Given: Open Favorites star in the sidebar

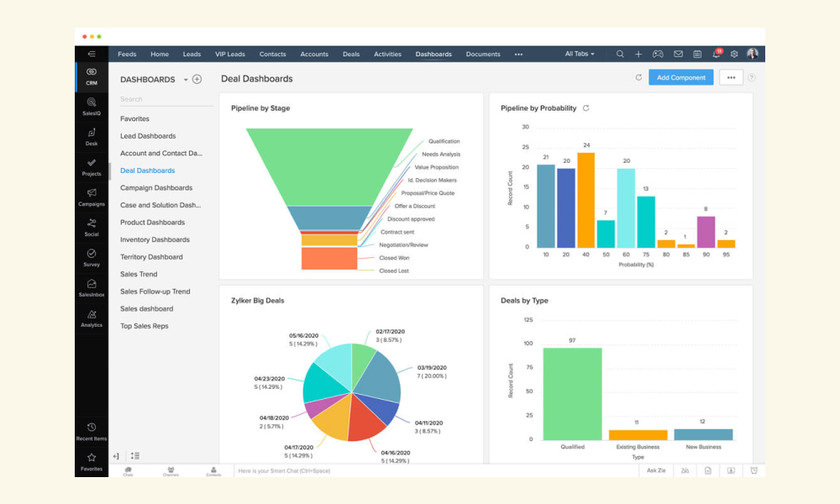Looking at the screenshot, I should coord(92,462).
